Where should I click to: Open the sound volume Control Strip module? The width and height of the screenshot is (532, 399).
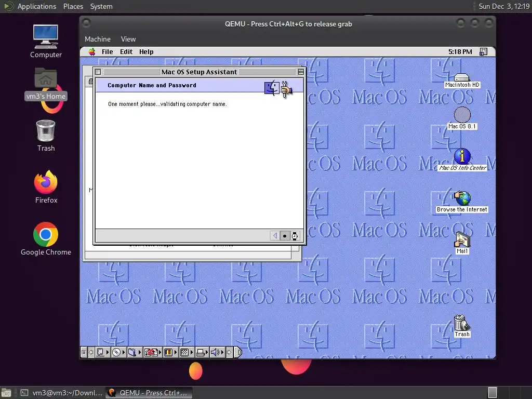[217, 352]
